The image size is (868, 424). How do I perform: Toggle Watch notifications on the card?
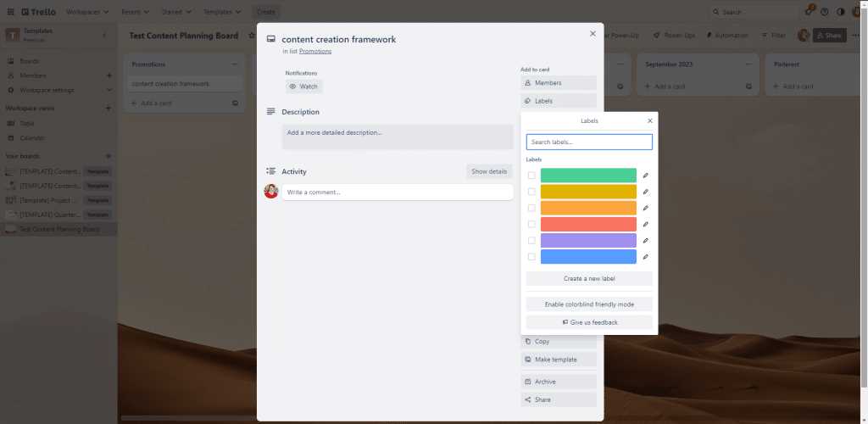(x=303, y=86)
